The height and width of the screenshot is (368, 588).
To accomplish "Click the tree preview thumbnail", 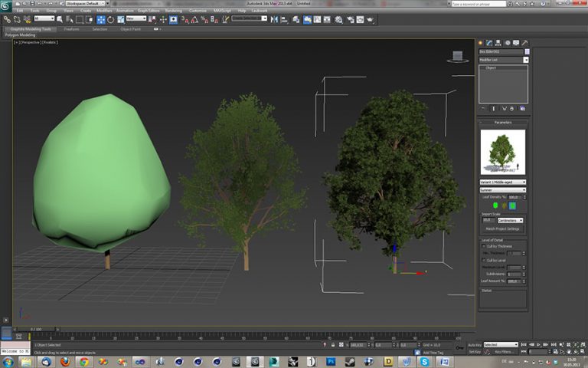I will tap(502, 152).
